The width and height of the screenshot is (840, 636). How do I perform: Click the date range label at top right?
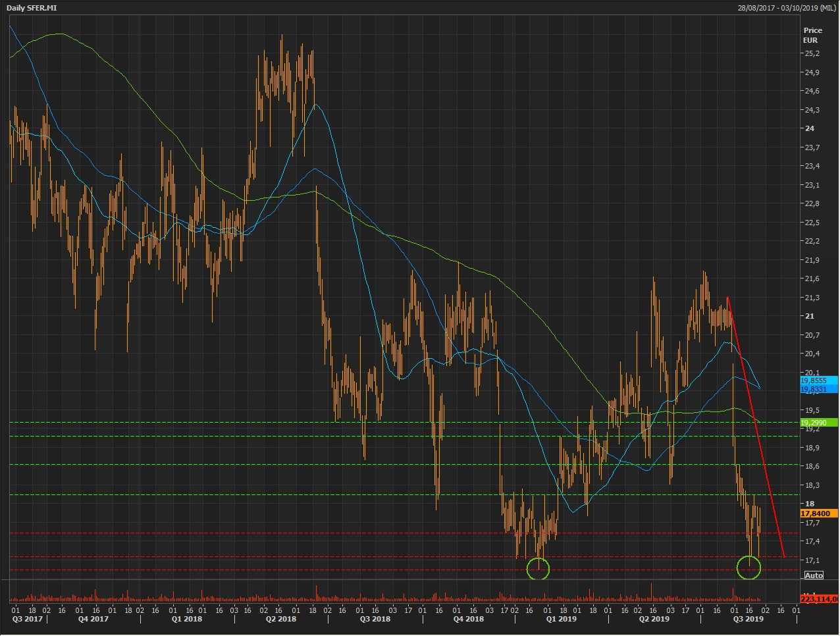click(x=787, y=7)
